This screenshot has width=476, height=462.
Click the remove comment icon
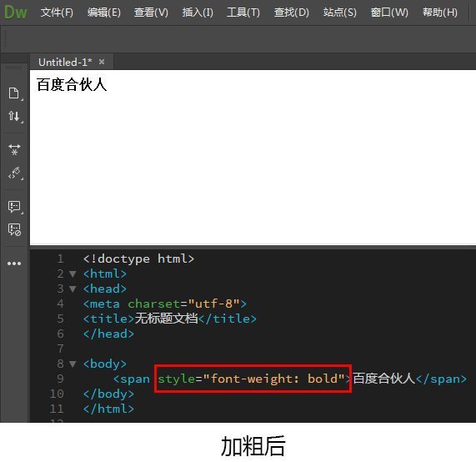point(14,229)
